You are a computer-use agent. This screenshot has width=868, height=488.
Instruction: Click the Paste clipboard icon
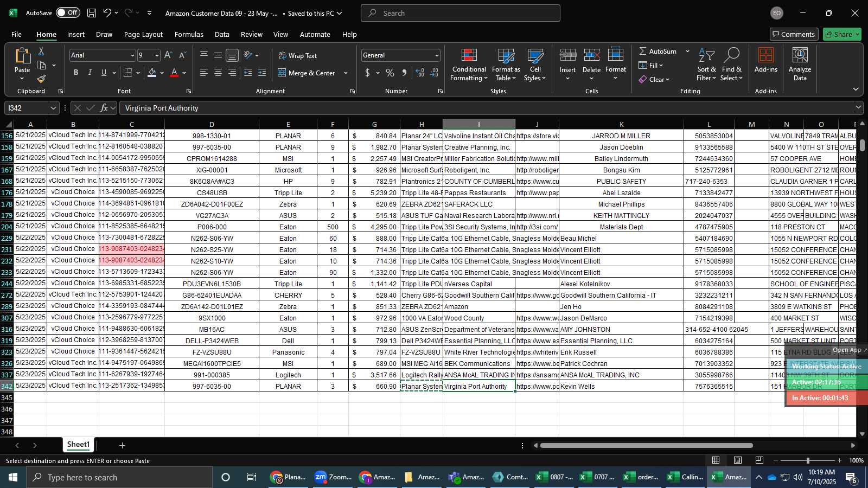point(22,55)
